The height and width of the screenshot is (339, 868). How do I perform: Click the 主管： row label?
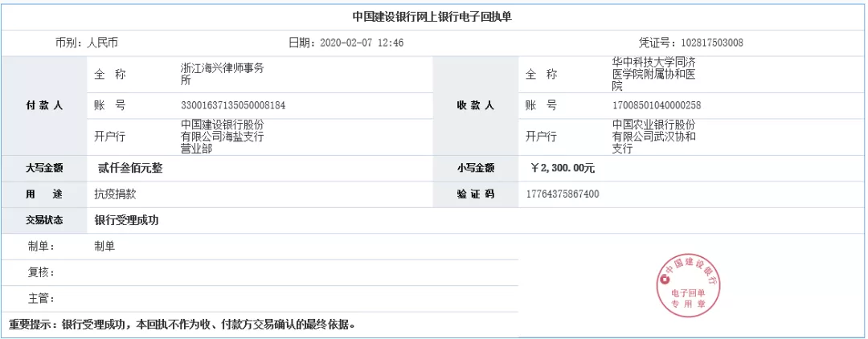pyautogui.click(x=41, y=299)
